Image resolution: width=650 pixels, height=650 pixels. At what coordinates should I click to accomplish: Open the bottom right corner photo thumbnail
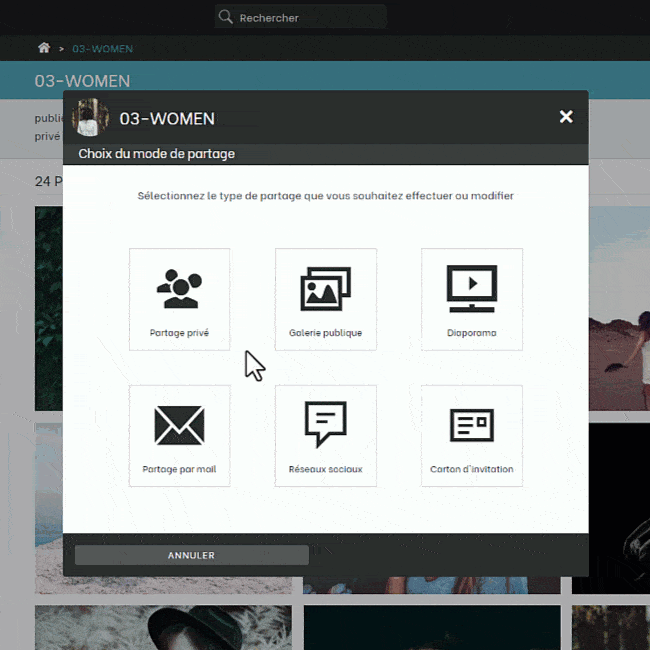pos(610,627)
